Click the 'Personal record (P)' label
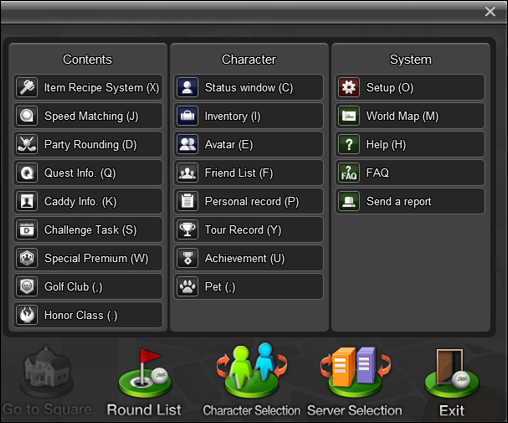Viewport: 508px width, 423px height. 252,201
